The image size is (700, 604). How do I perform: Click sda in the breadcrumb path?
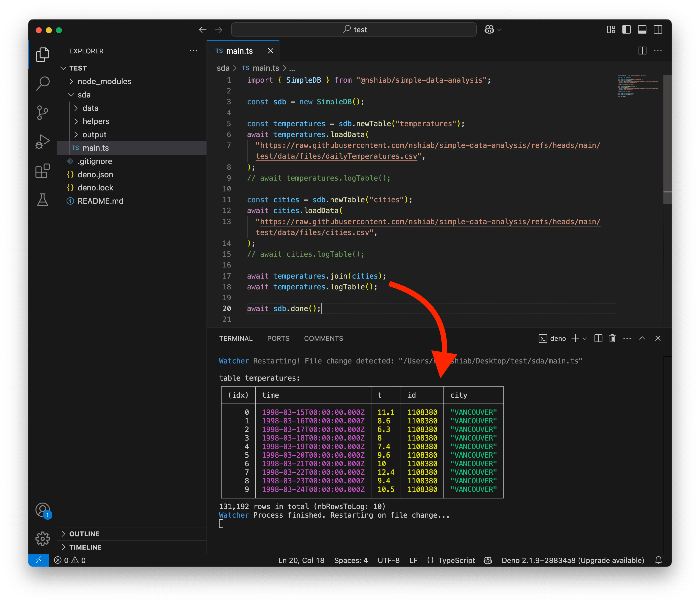coord(223,68)
